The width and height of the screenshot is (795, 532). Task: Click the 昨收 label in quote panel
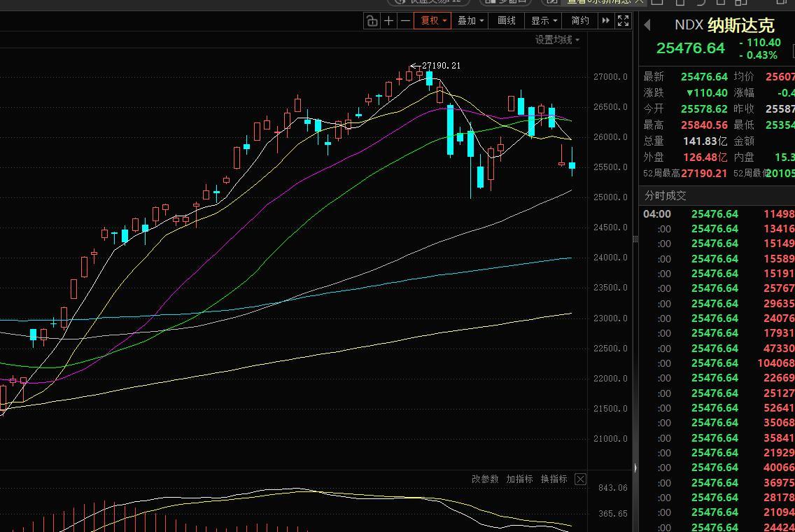coord(744,109)
